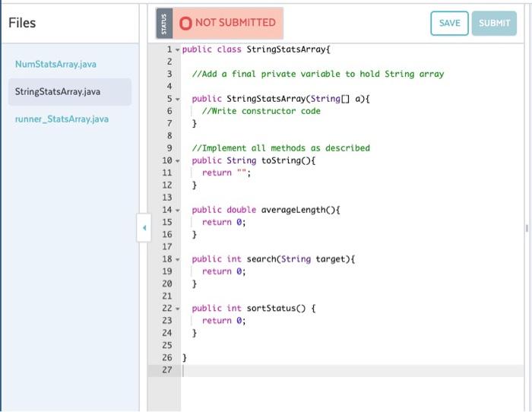Place cursor on empty line 27
532x412 pixels.
tap(353, 370)
